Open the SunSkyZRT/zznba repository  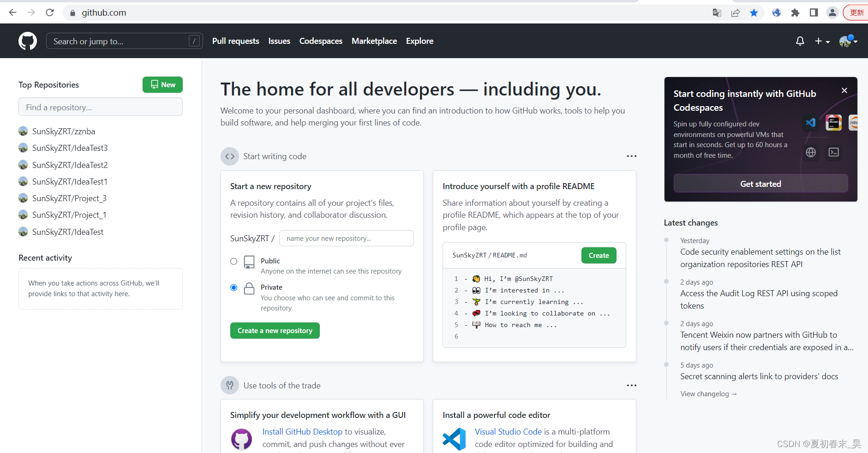[64, 131]
